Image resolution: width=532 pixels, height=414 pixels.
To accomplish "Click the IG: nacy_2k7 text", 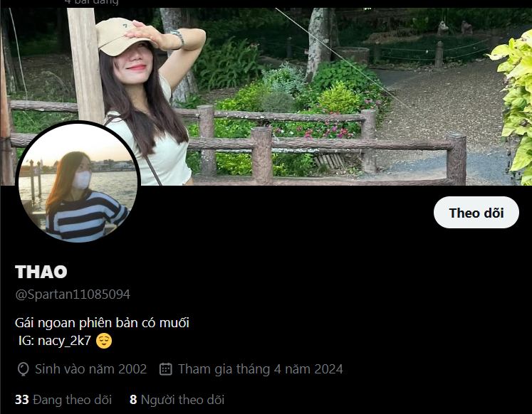I will (55, 341).
